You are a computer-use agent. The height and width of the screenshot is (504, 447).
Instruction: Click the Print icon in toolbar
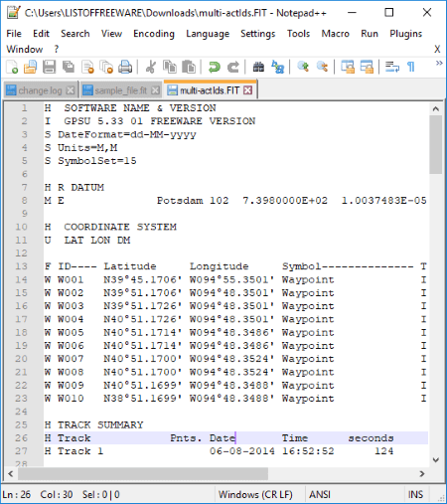point(125,67)
